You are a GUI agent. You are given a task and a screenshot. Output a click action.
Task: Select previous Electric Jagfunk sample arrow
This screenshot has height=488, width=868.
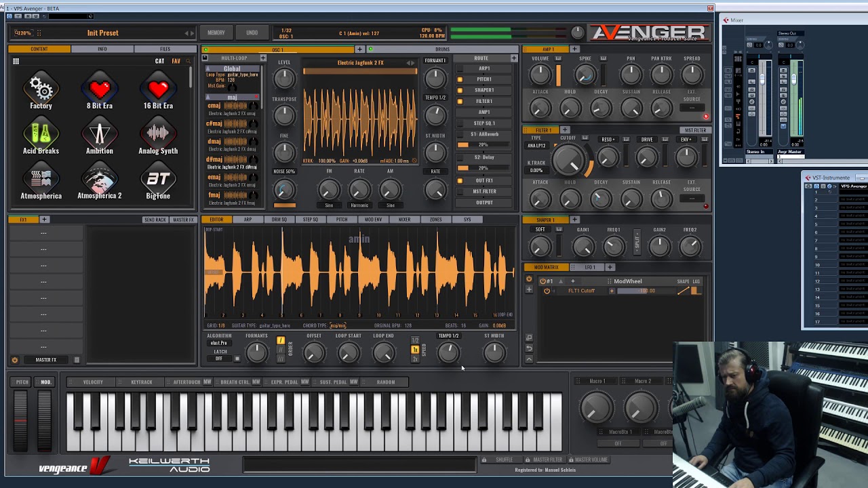(408, 63)
